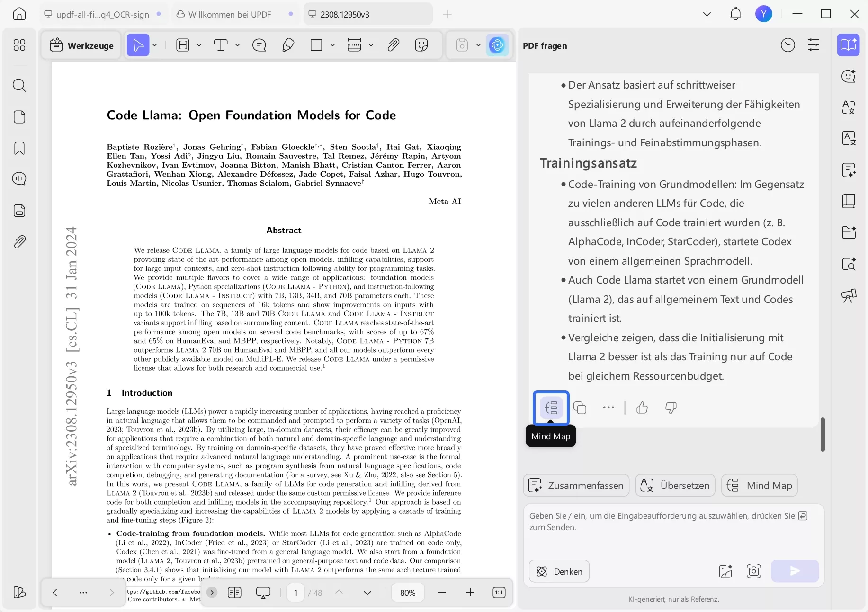
Task: Click the Mind Map button above the prompt box
Action: click(760, 485)
